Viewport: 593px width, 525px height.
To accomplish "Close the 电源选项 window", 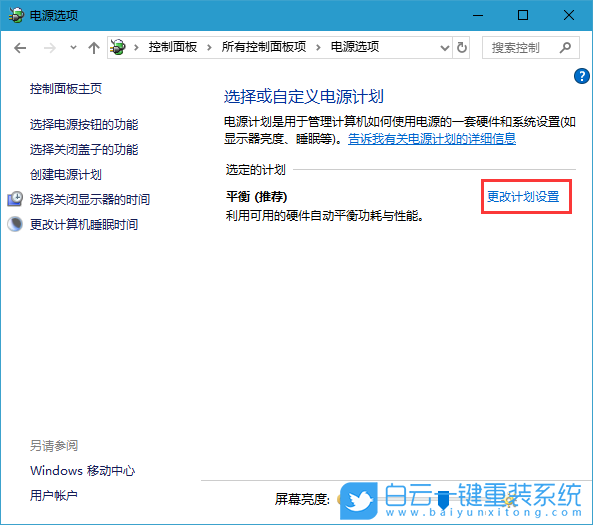I will (x=569, y=16).
